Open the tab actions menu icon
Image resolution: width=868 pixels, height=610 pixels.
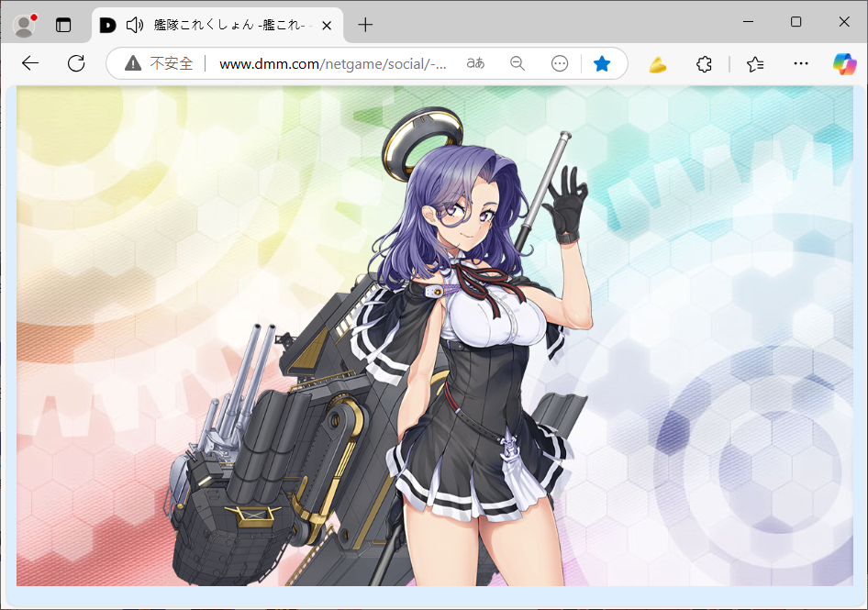click(x=63, y=25)
